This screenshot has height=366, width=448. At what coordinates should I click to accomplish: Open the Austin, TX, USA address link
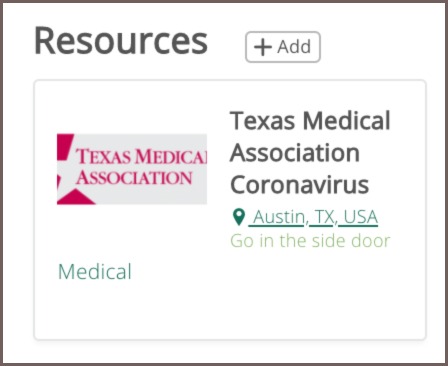point(313,217)
